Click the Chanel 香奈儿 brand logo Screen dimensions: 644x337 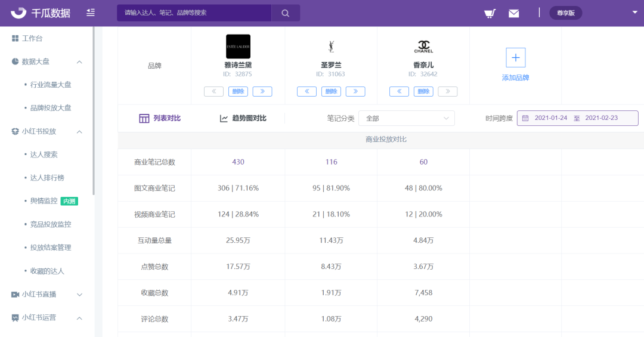tap(423, 47)
